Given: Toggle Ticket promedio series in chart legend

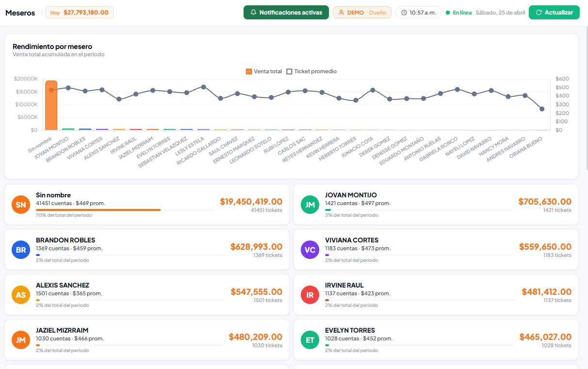Looking at the screenshot, I should point(311,71).
